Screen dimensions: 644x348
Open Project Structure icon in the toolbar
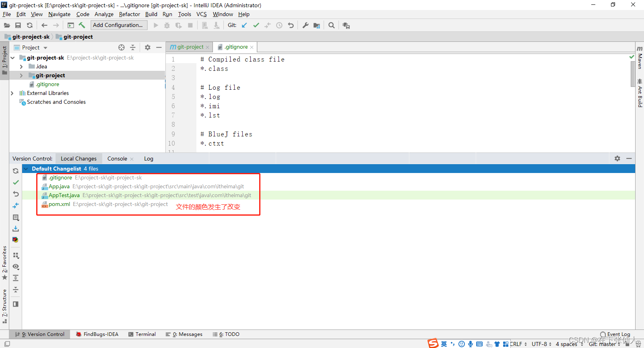(x=317, y=25)
